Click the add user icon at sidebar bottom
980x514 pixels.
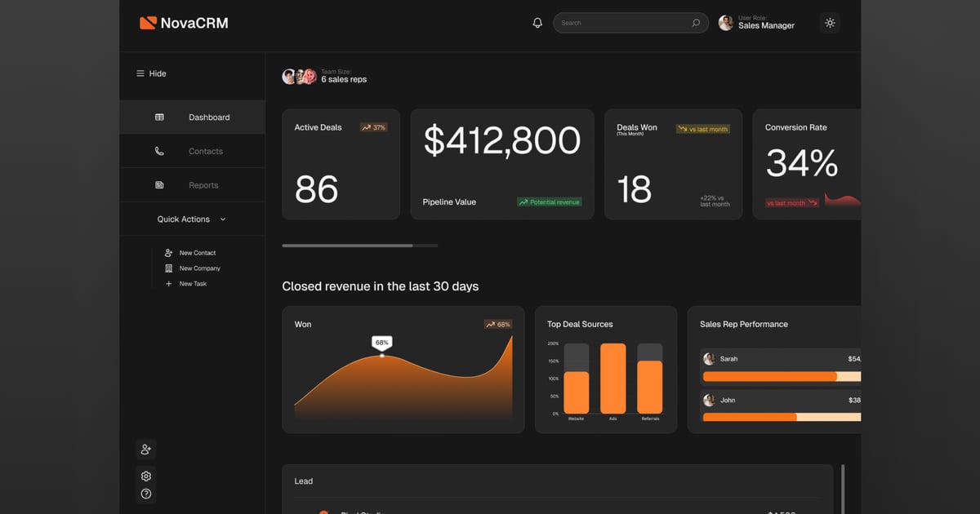[146, 450]
